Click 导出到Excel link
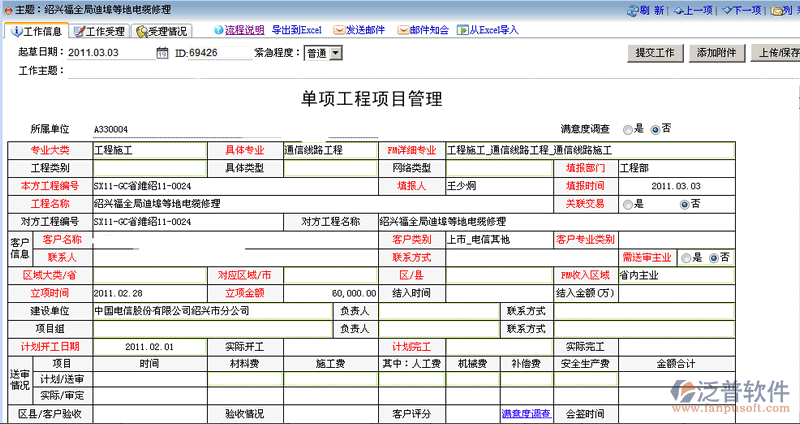The height and width of the screenshot is (424, 800). (x=297, y=31)
